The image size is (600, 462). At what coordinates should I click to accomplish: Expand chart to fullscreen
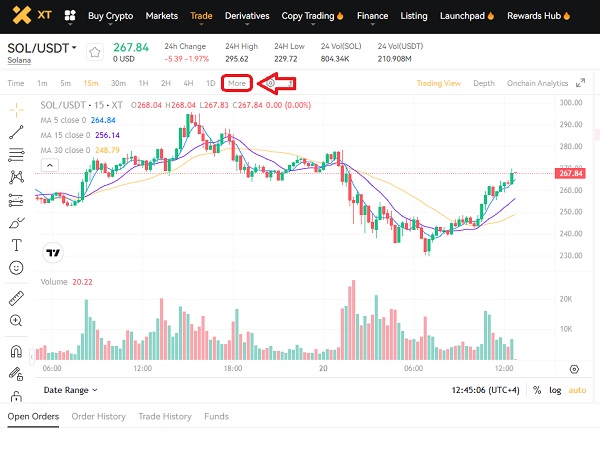(580, 83)
